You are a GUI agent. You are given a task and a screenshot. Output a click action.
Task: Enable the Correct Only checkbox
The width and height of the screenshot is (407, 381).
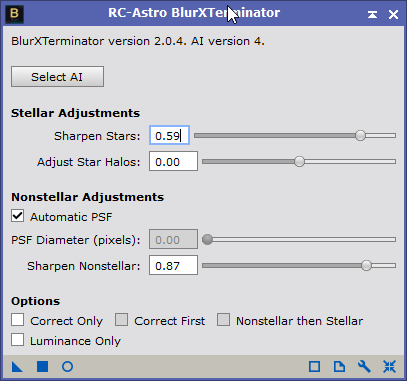pyautogui.click(x=17, y=319)
